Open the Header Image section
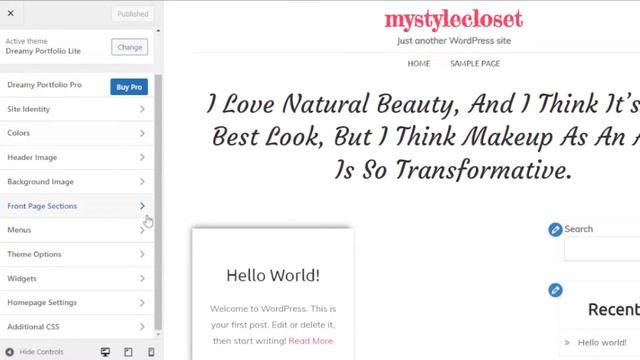 [77, 157]
